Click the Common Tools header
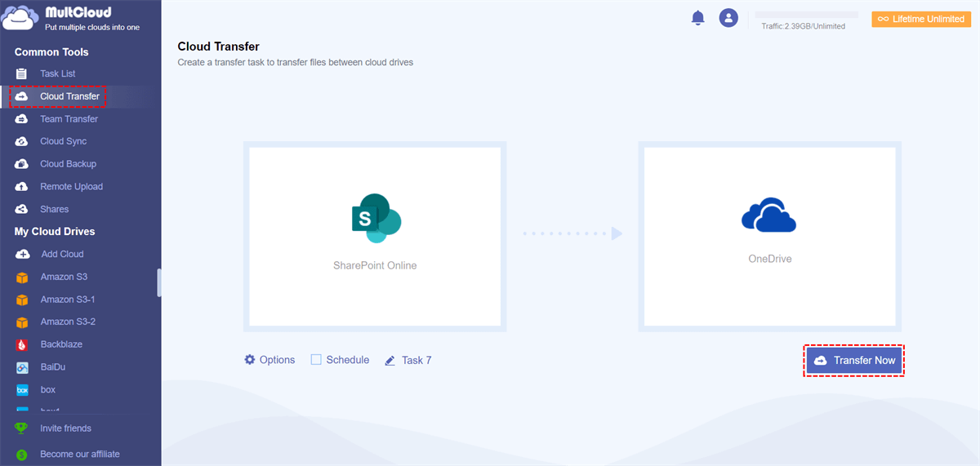 point(51,52)
